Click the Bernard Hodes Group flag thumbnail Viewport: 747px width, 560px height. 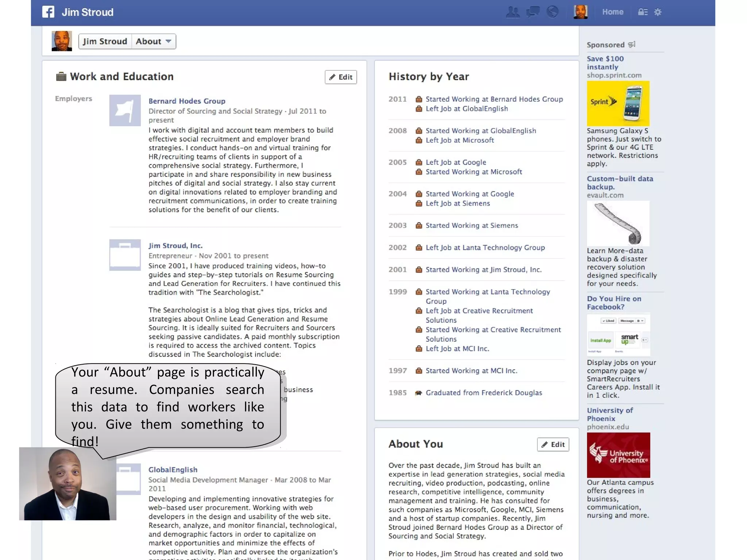125,110
